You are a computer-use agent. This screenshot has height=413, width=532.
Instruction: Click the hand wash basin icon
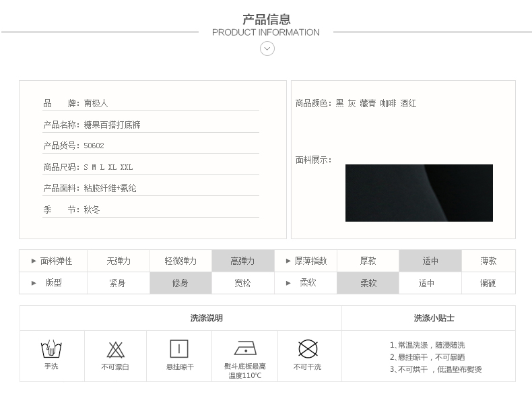51,349
